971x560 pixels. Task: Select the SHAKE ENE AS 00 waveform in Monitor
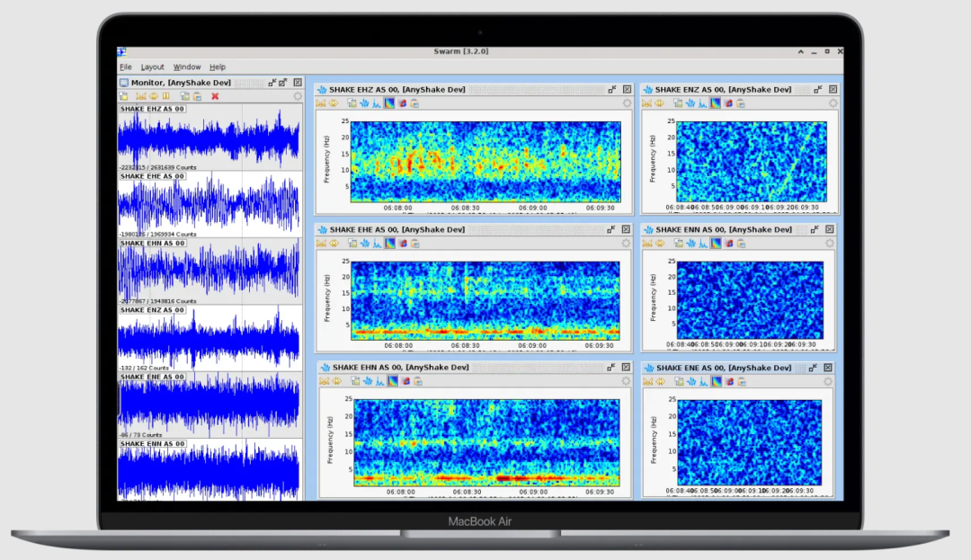[209, 405]
